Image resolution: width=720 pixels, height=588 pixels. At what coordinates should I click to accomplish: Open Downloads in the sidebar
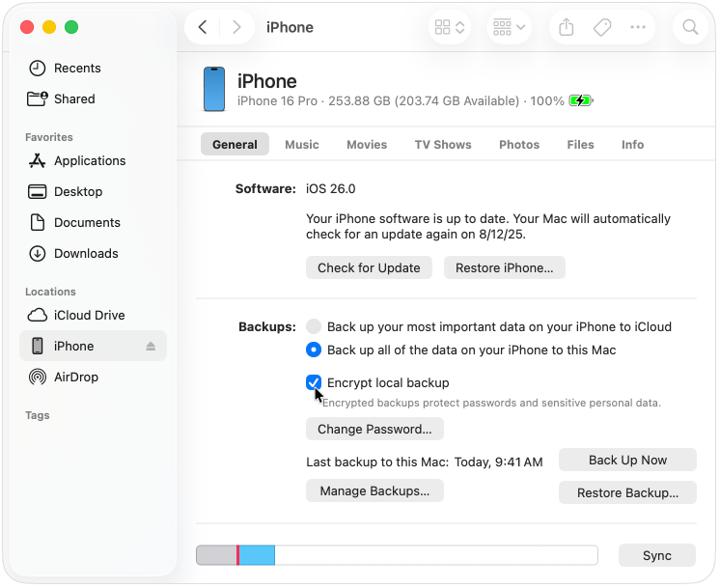click(93, 253)
